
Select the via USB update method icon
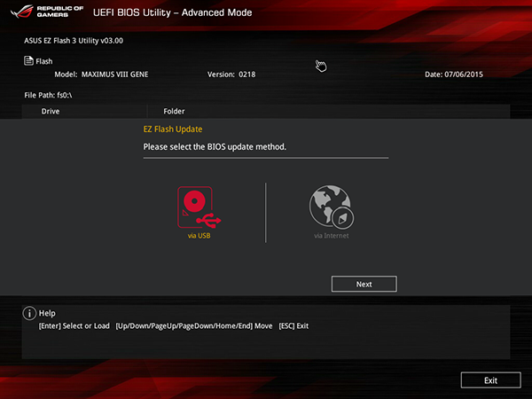coord(199,207)
